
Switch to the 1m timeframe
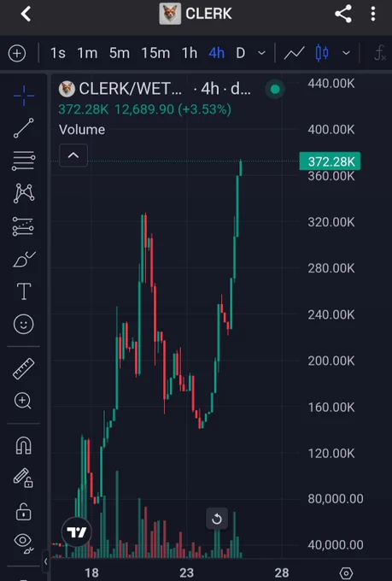tap(87, 53)
